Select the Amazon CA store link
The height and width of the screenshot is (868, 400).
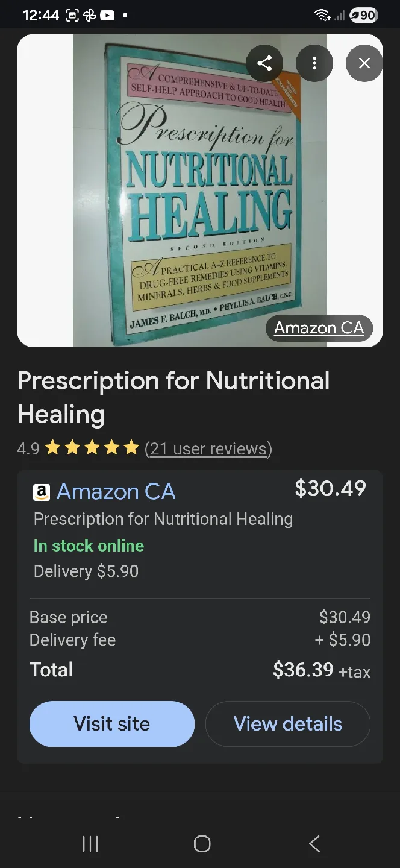116,492
